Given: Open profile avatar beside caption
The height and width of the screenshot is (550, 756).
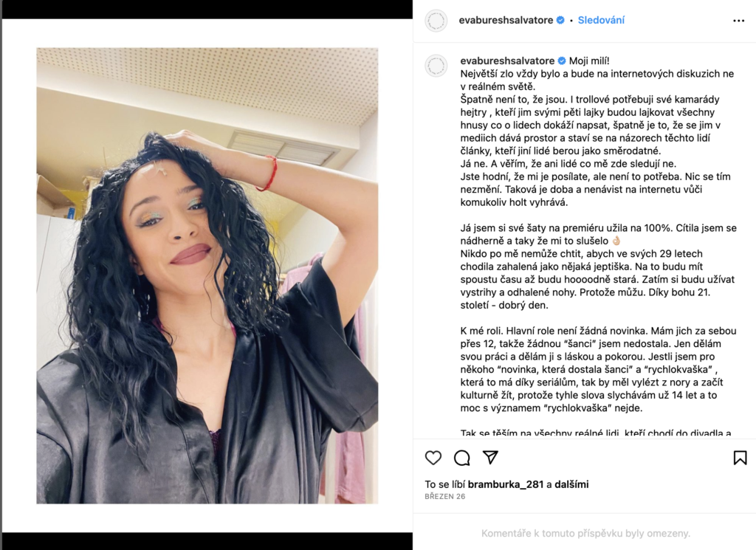Looking at the screenshot, I should [436, 66].
